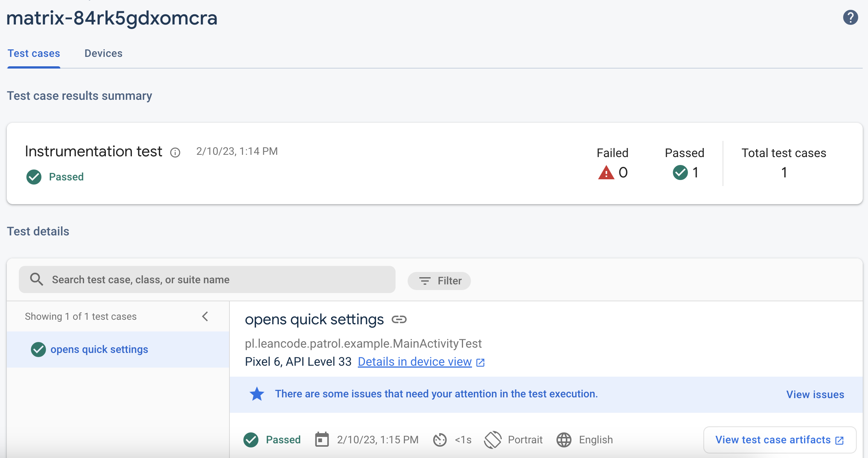The image size is (868, 458).
Task: Open View issues link
Action: (815, 394)
